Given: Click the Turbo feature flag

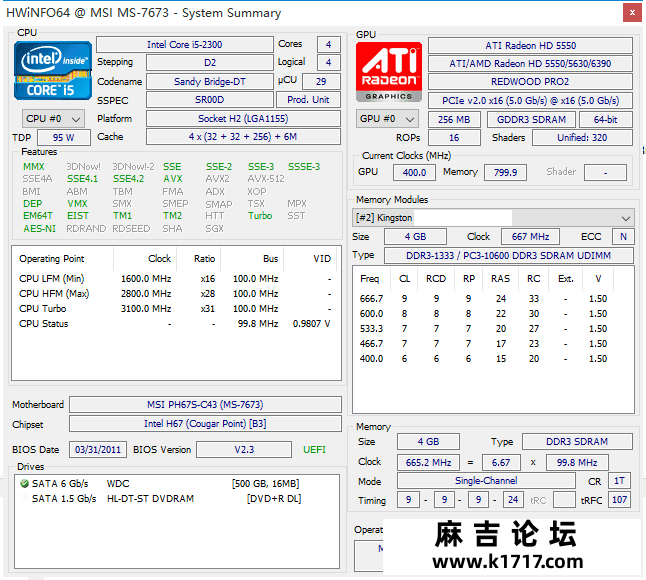Looking at the screenshot, I should (x=260, y=216).
